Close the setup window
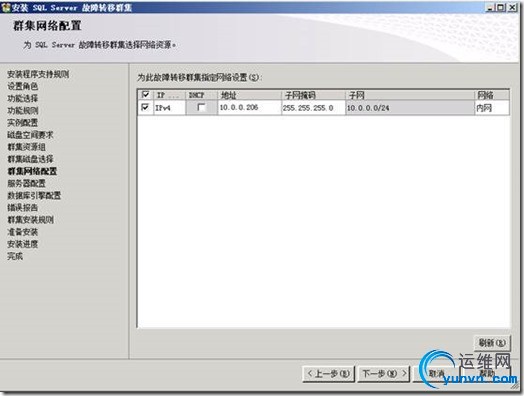The width and height of the screenshot is (524, 396). coord(512,7)
